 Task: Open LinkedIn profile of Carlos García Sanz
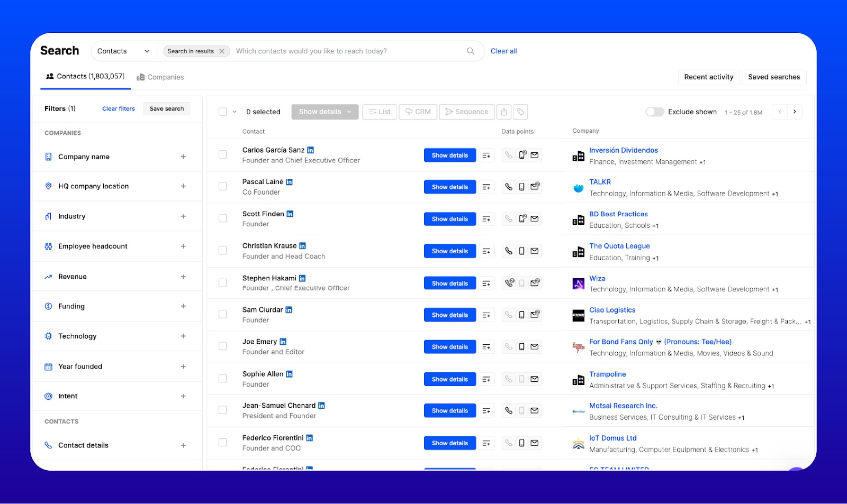point(310,150)
